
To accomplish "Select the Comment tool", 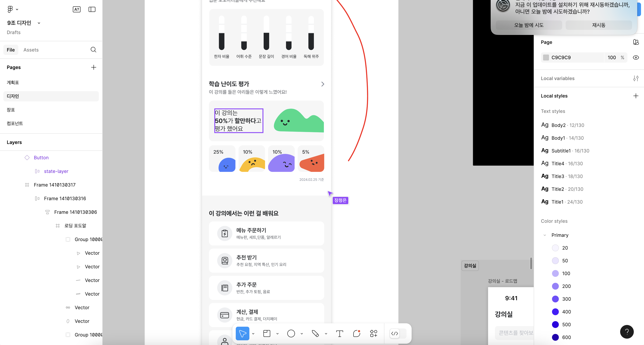I will (356, 333).
